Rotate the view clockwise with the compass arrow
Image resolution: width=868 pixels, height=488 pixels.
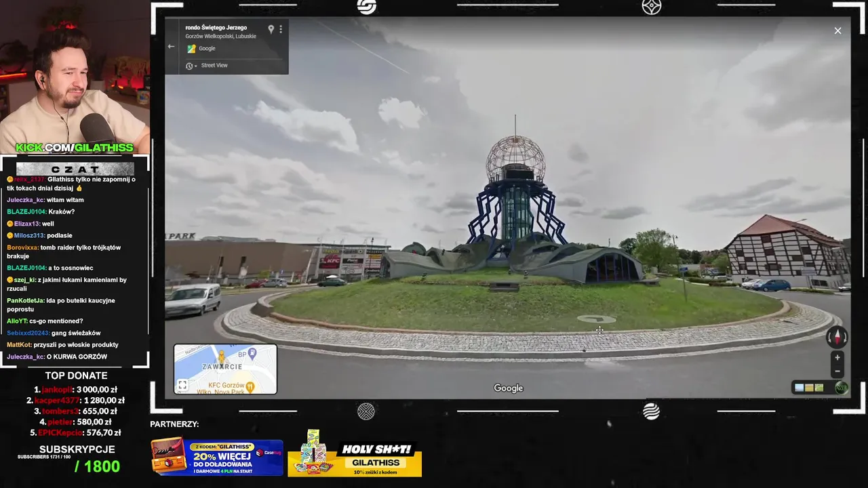coord(844,337)
